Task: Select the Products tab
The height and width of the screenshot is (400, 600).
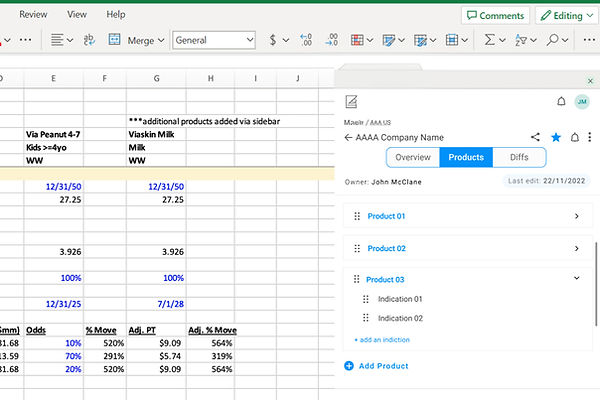Action: (466, 157)
